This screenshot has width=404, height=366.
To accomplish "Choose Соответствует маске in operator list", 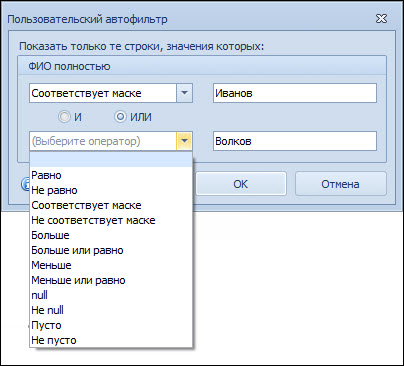I will [x=111, y=205].
